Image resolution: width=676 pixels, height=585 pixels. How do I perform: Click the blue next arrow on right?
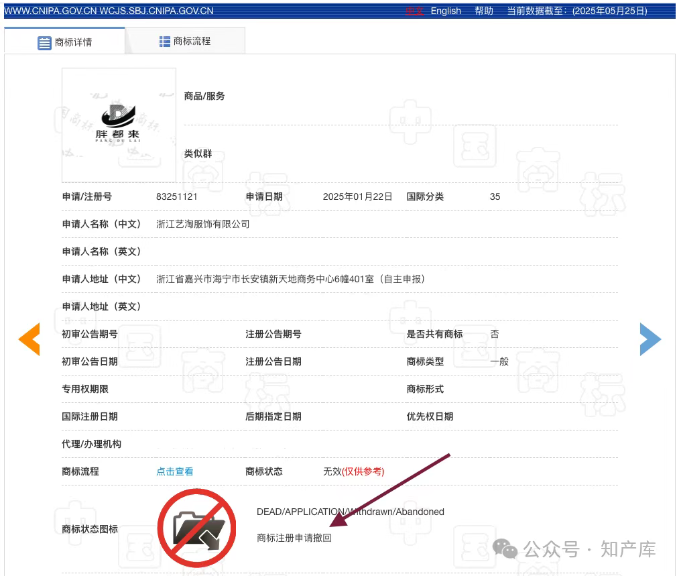[650, 340]
